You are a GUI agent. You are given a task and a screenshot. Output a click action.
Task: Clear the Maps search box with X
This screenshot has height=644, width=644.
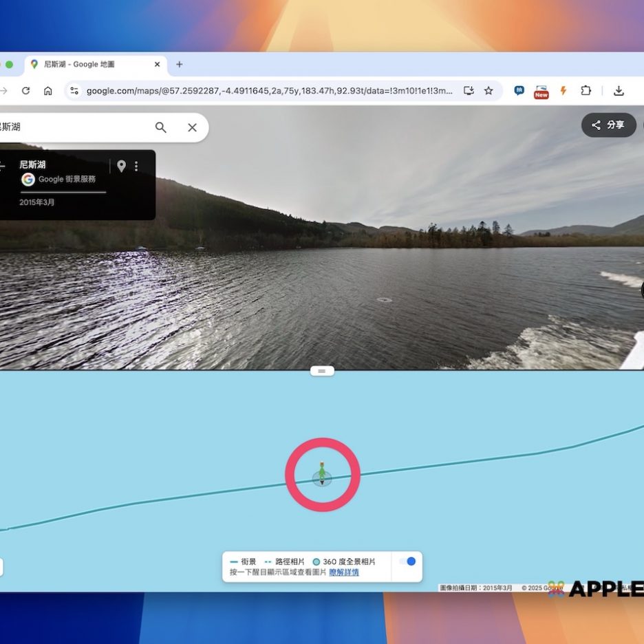pyautogui.click(x=192, y=127)
